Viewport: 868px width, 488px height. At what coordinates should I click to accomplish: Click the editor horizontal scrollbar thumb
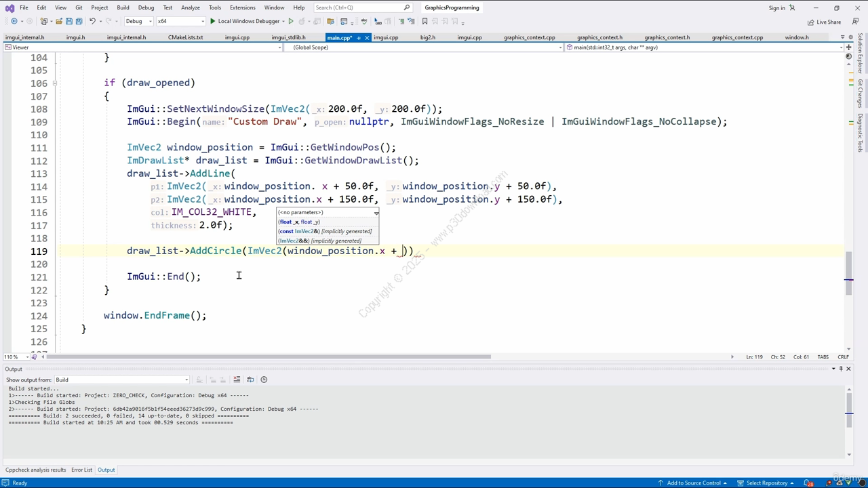click(x=270, y=357)
